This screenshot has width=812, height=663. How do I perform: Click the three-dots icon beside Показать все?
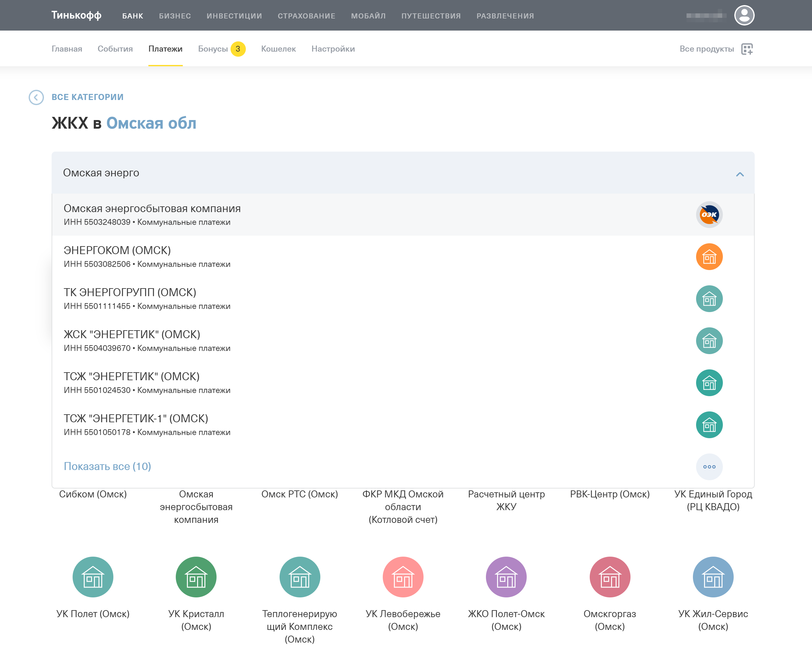[709, 467]
